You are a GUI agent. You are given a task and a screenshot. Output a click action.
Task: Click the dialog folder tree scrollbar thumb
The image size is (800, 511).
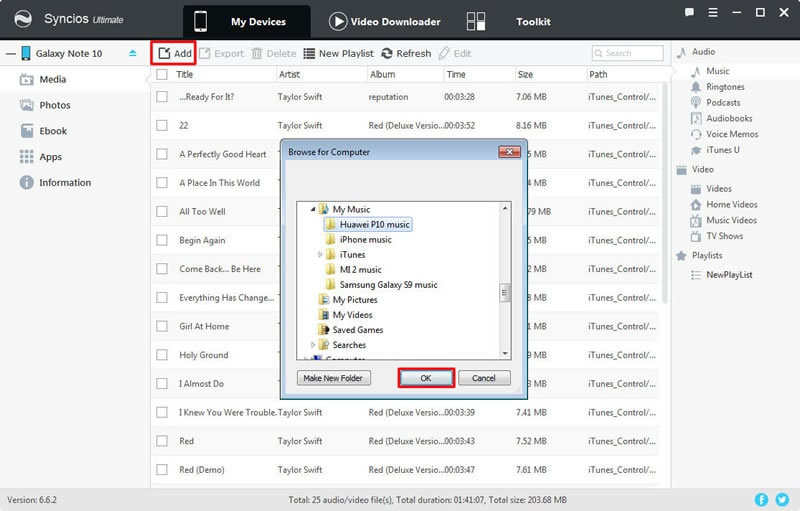[x=505, y=293]
